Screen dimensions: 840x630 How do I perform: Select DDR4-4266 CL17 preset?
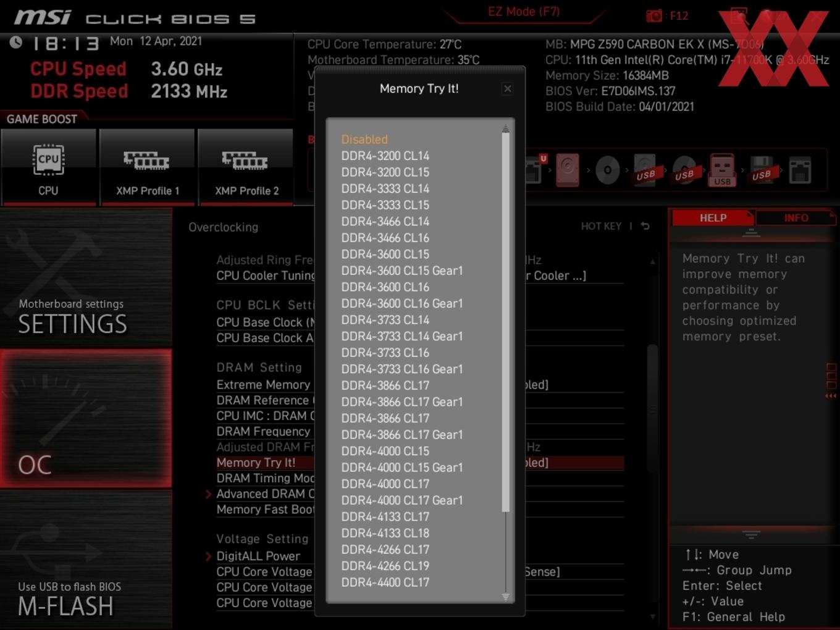tap(385, 549)
